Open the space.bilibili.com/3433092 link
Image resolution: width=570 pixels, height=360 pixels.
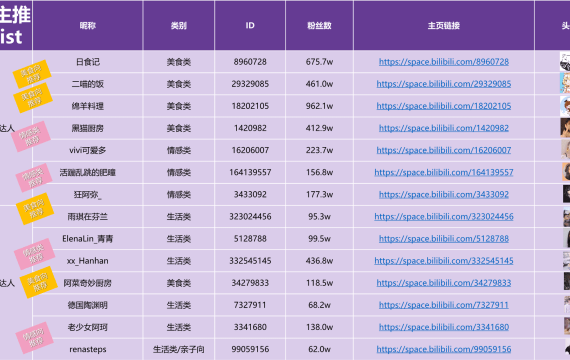point(443,195)
